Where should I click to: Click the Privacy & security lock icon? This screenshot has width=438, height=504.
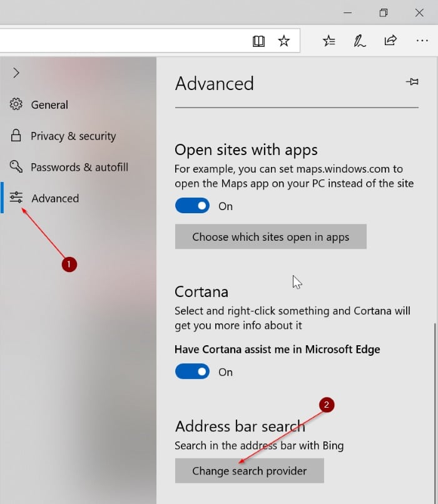(16, 136)
